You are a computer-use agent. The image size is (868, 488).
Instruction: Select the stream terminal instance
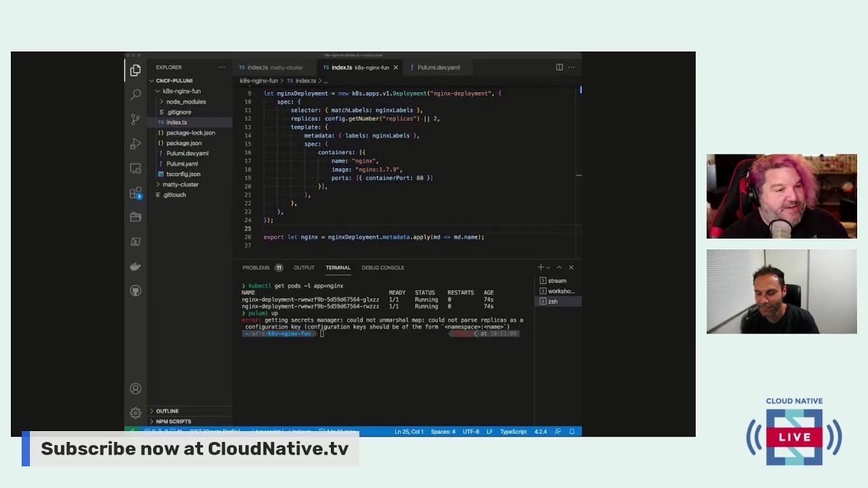[558, 281]
